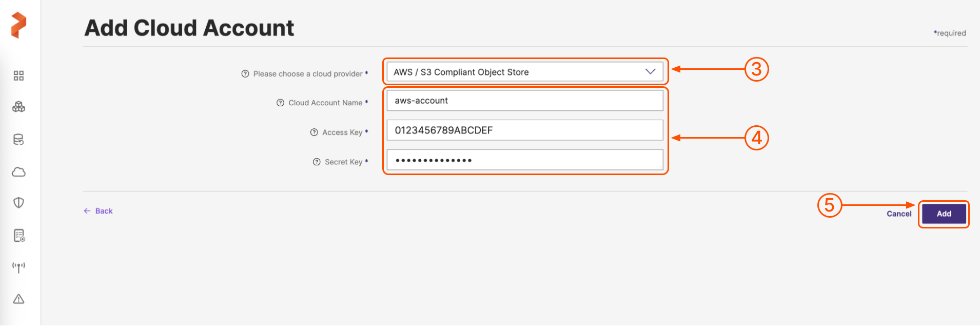Click the Add button to save account
Viewport: 980px width, 326px height.
coord(944,214)
